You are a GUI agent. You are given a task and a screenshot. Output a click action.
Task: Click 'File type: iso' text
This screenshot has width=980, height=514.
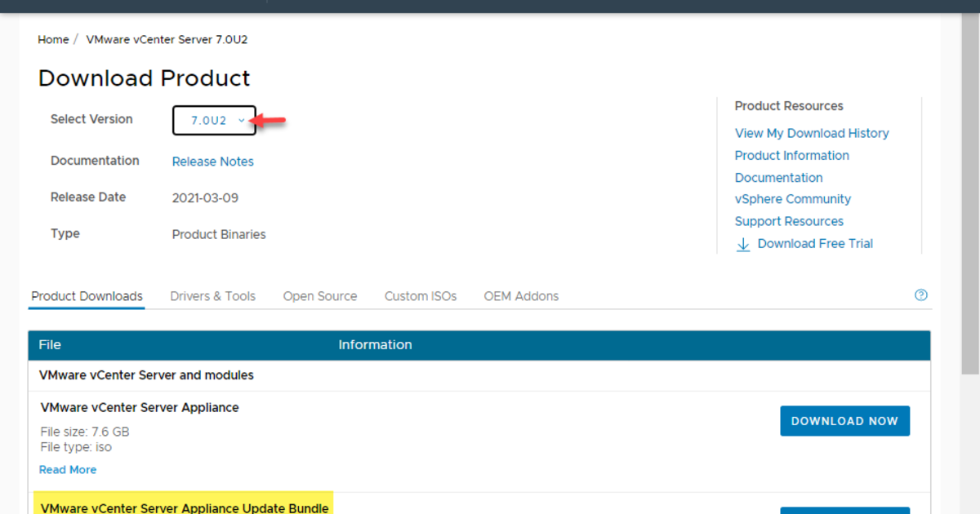coord(76,447)
